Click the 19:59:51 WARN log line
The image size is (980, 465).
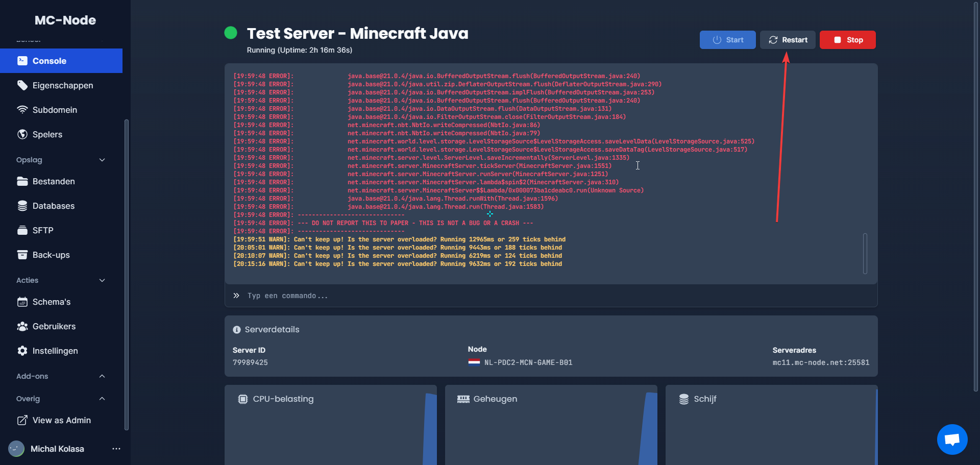coord(400,239)
